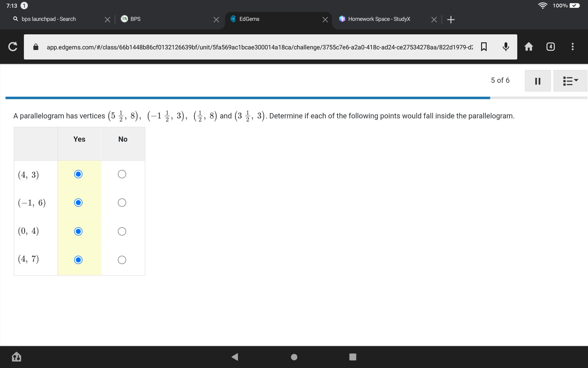Screen dimensions: 588x368
Task: Click the home icon in browser toolbar
Action: [x=529, y=46]
